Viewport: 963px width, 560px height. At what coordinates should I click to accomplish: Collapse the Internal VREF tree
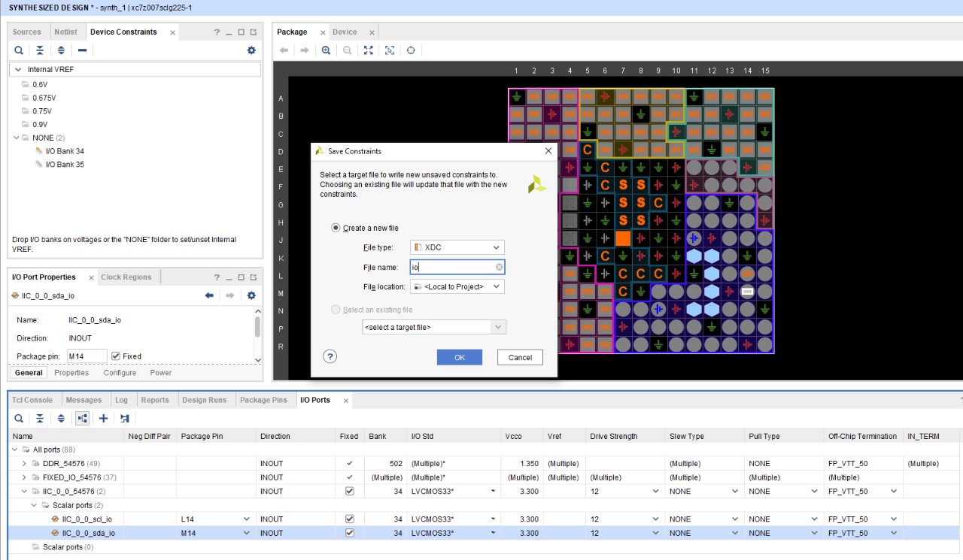[x=19, y=69]
